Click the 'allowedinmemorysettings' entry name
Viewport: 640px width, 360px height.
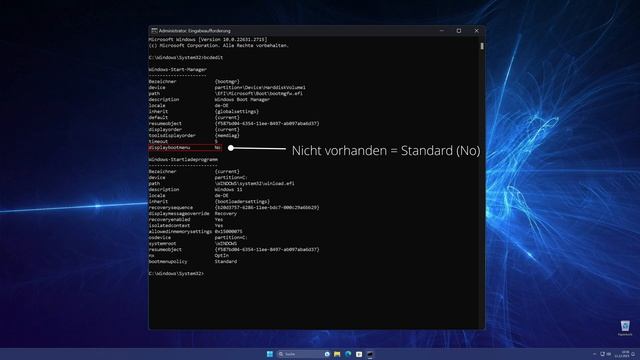[180, 231]
